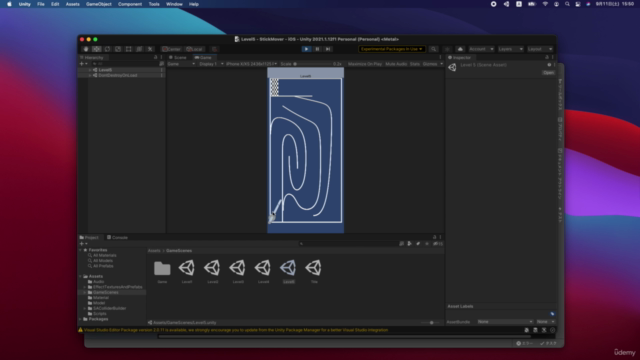This screenshot has width=640, height=360.
Task: Select Scripts folder in Assets tree
Action: [100, 313]
